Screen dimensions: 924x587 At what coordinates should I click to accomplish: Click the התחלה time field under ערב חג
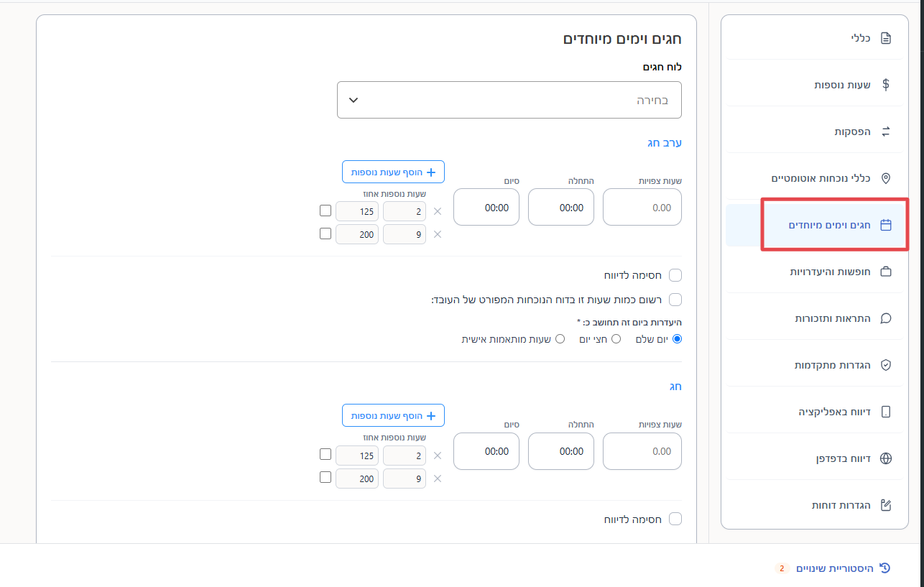[561, 208]
